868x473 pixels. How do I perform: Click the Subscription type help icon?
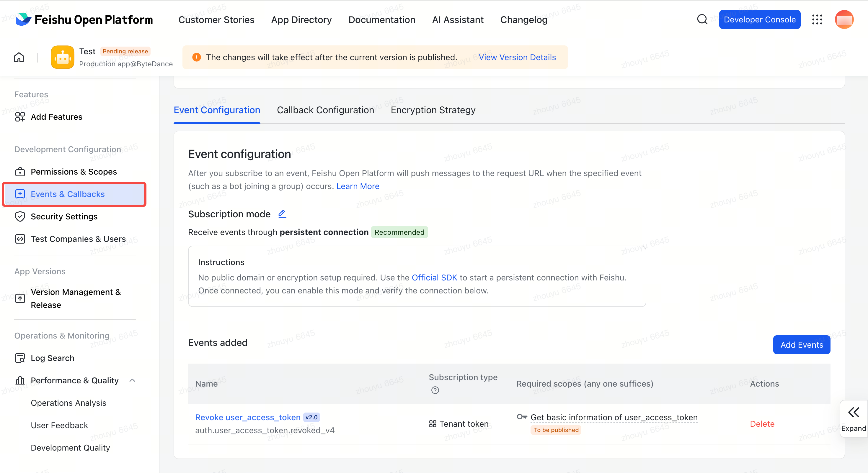click(x=435, y=390)
